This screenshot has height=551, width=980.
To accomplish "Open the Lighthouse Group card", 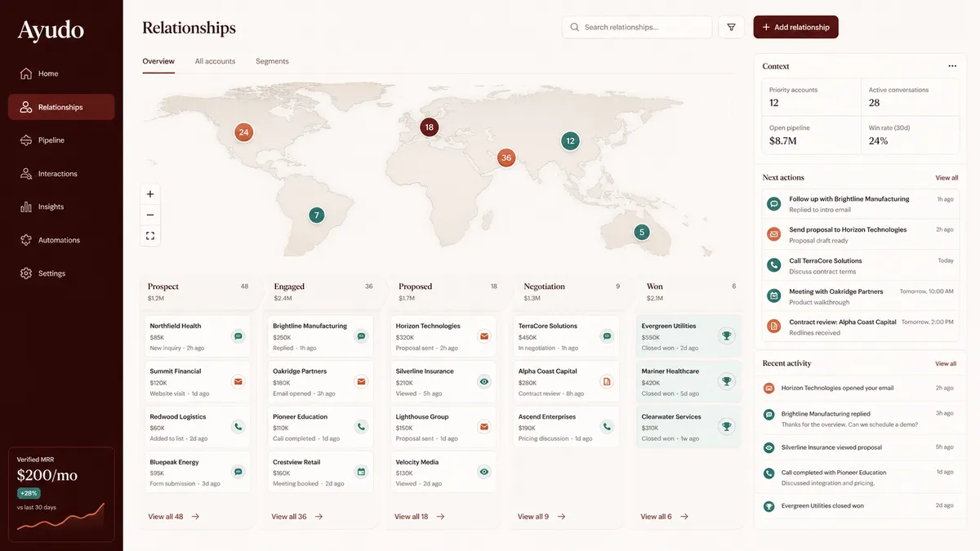I will pyautogui.click(x=444, y=427).
